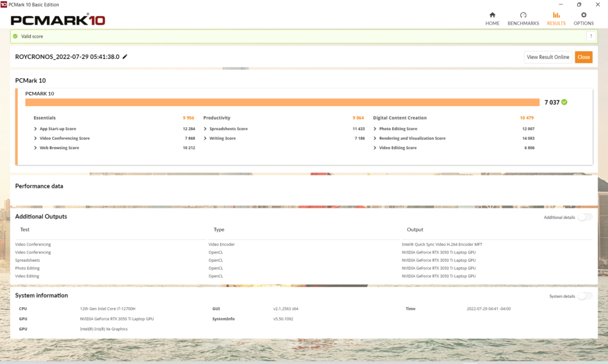Select Digital Content Creation score 10 479
The image size is (608, 364).
tap(527, 118)
